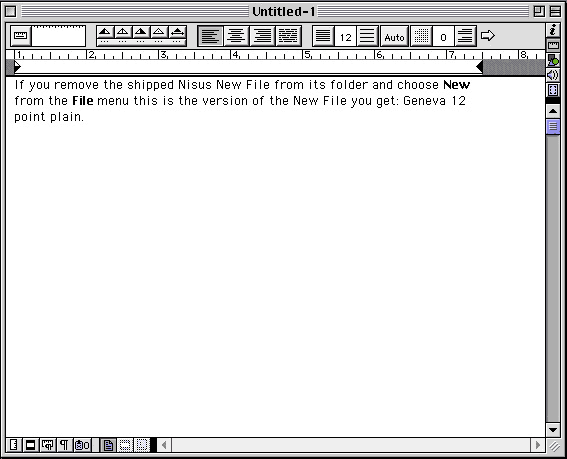Click the Auto line spacing button
This screenshot has height=459, width=567.
[x=394, y=36]
